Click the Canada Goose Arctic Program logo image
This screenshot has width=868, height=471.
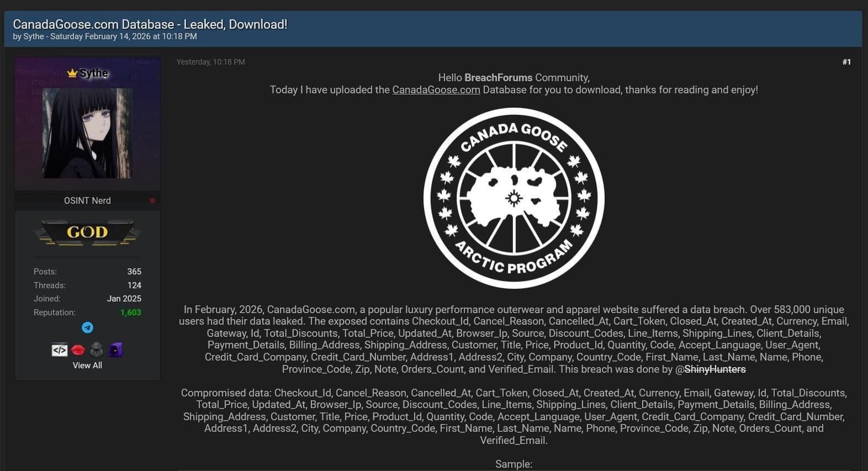(514, 198)
